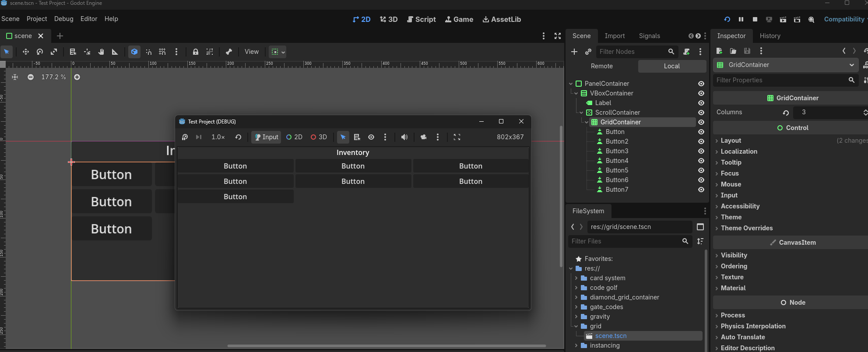This screenshot has height=352, width=868.
Task: Add a new child node with the plus icon
Action: pyautogui.click(x=574, y=52)
